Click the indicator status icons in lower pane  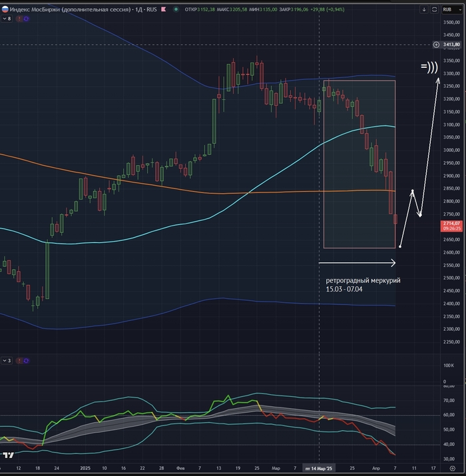click(x=23, y=361)
